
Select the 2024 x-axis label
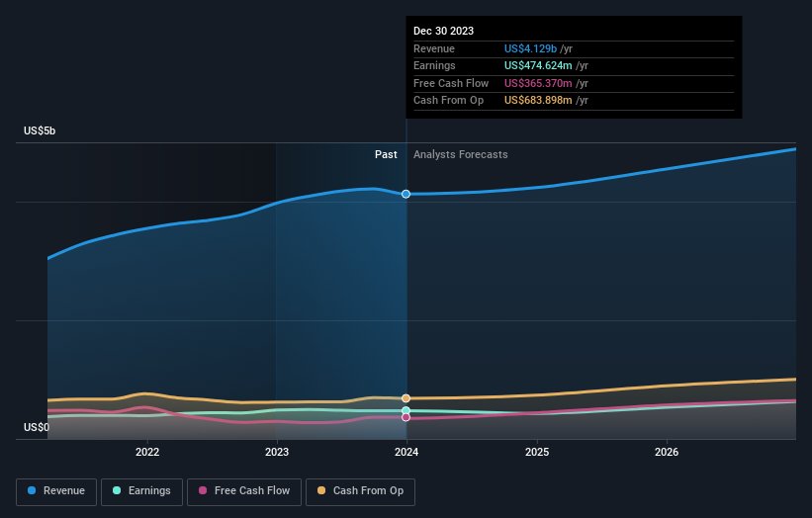coord(406,452)
